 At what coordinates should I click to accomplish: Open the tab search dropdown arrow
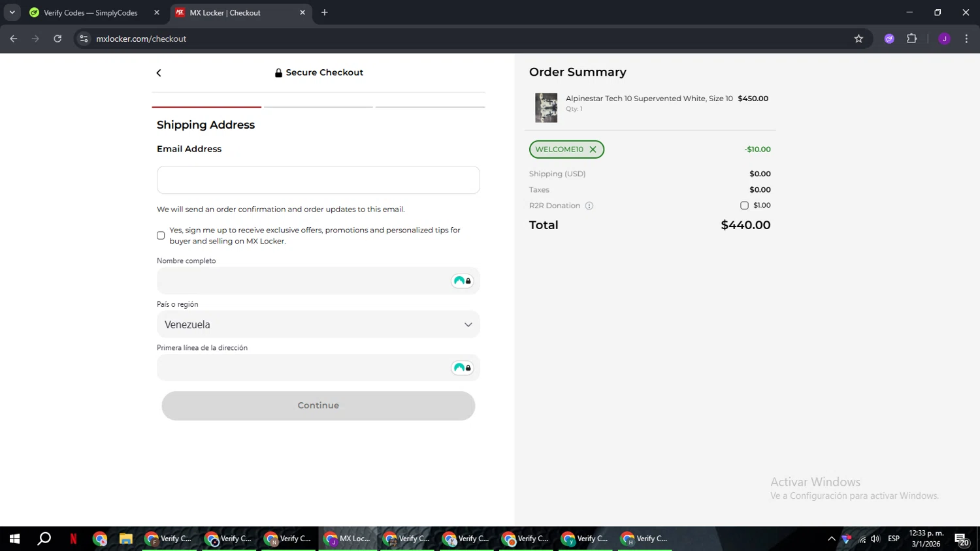[12, 12]
